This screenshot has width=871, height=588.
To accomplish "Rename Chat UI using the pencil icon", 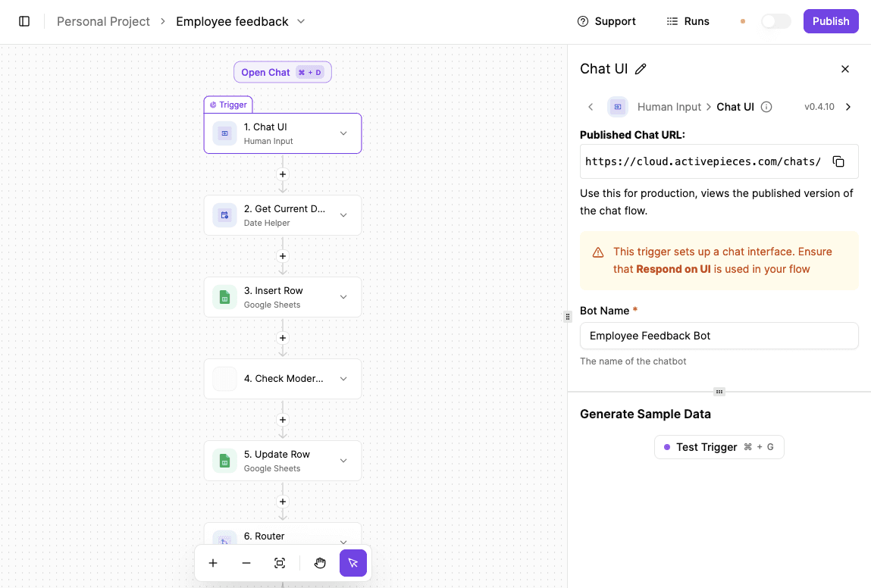I will coord(641,68).
